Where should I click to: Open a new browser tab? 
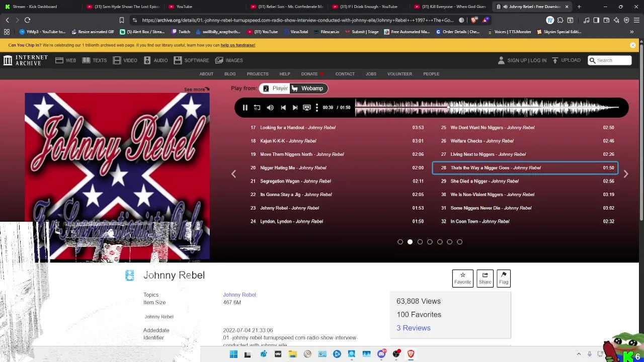click(x=579, y=7)
